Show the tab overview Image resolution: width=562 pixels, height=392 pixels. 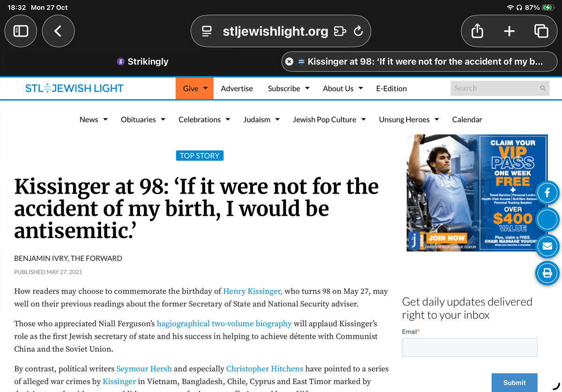(x=541, y=31)
